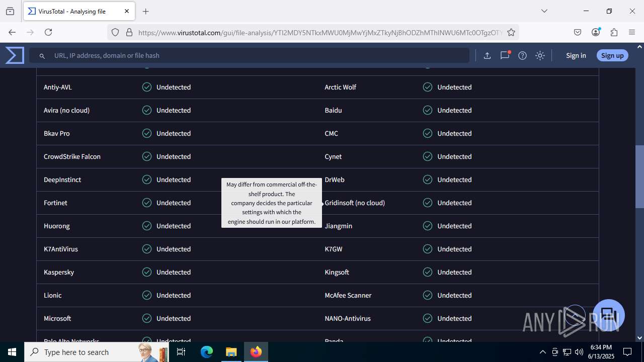This screenshot has width=644, height=362.
Task: Click the Jiangmin engine name
Action: pyautogui.click(x=338, y=226)
